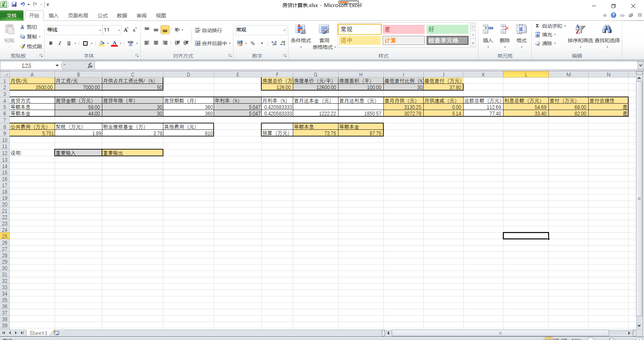644x340 pixels.
Task: Switch to Page Layout (页面布局) tab
Action: [x=78, y=15]
